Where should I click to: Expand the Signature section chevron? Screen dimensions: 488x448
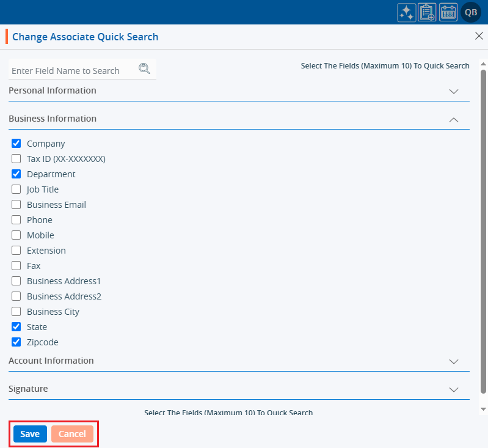pos(453,389)
